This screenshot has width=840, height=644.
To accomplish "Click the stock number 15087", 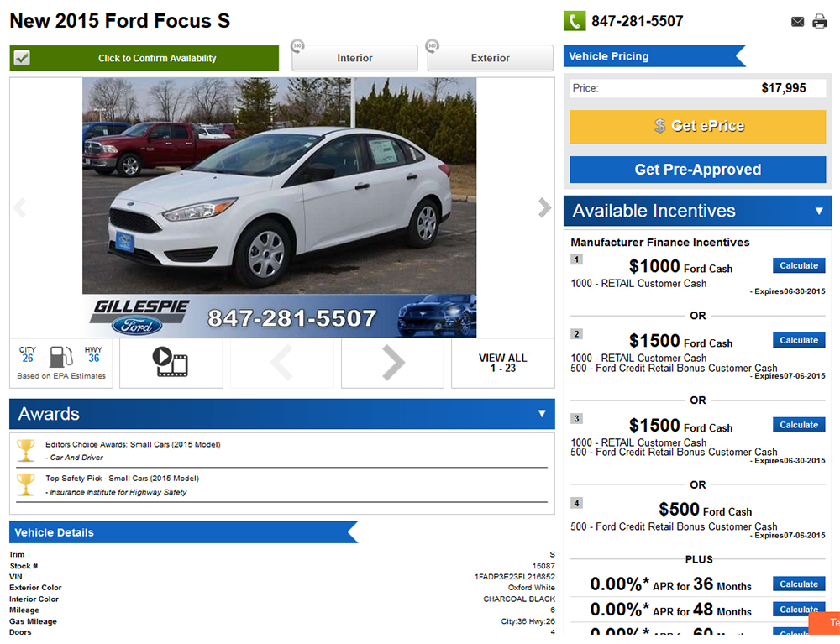I will [x=543, y=566].
